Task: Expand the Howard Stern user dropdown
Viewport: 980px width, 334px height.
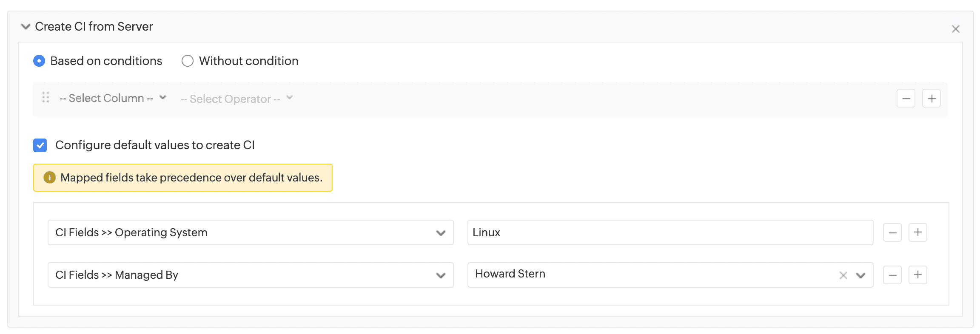Action: (860, 275)
